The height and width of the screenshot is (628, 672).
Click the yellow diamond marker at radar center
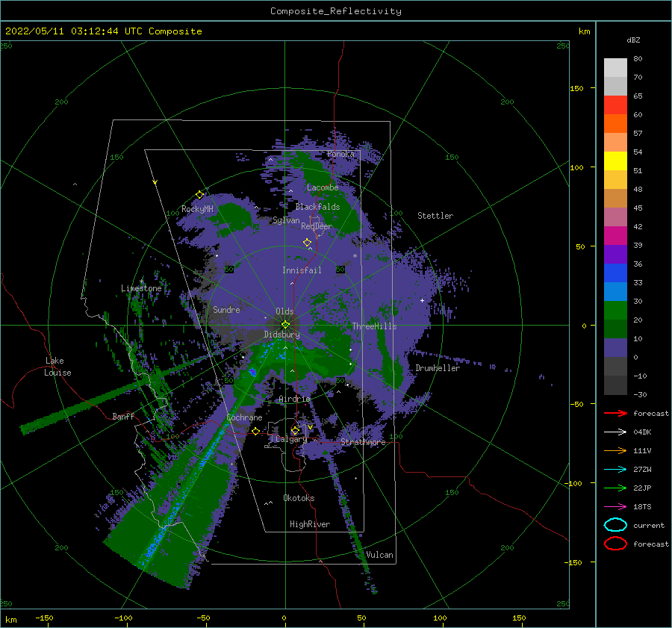(x=285, y=325)
